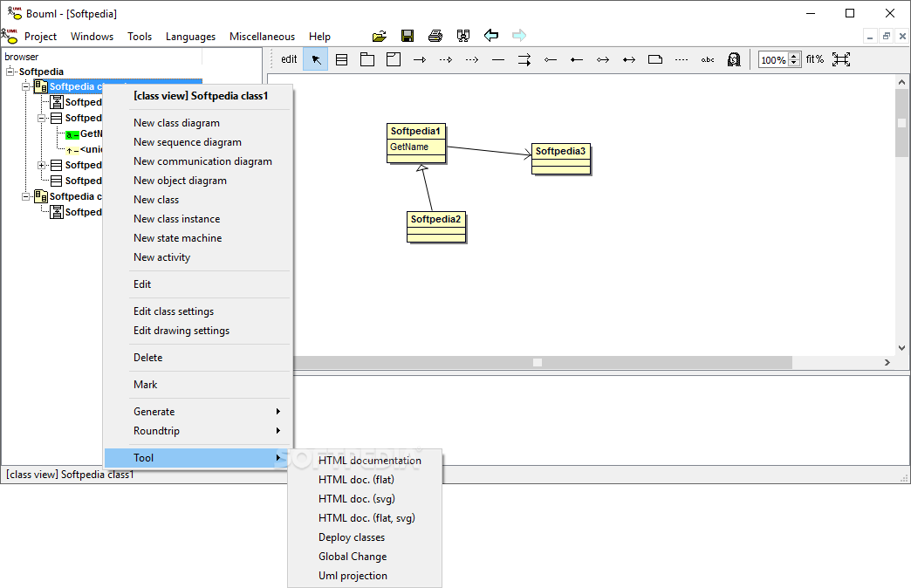911x588 pixels.
Task: Open the Tool submenu entry
Action: [x=197, y=458]
